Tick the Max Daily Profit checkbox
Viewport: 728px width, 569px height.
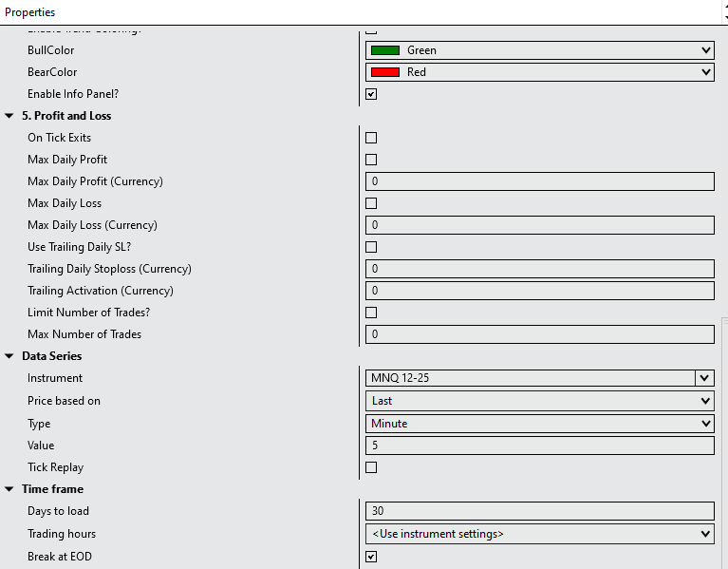coord(371,160)
